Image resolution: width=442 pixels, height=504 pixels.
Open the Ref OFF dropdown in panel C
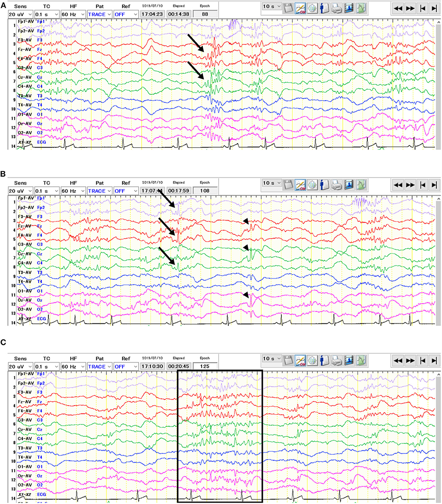[126, 366]
